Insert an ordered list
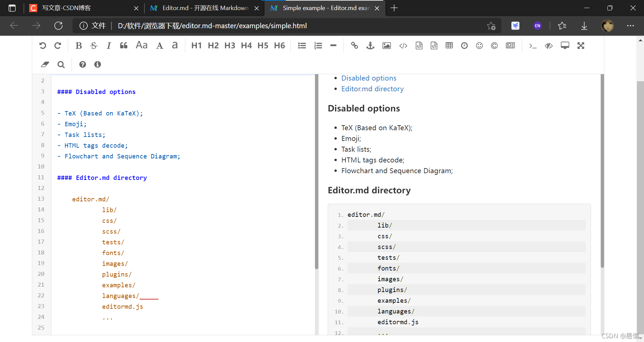The image size is (644, 342). [318, 46]
